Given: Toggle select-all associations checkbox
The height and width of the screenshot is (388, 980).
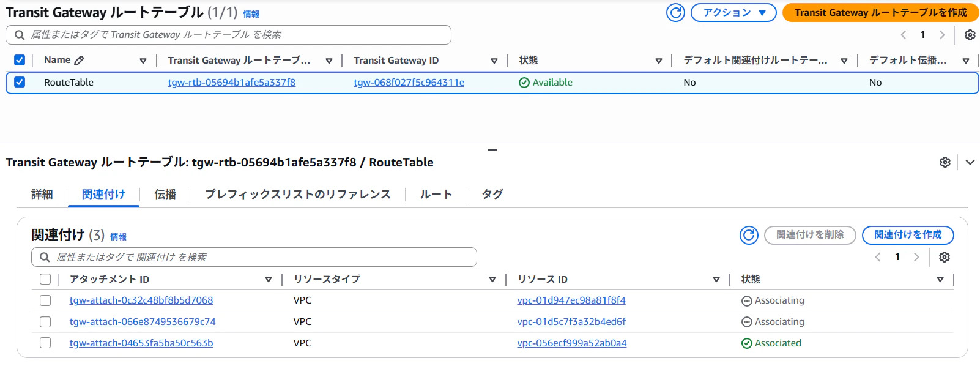Looking at the screenshot, I should click(x=45, y=279).
